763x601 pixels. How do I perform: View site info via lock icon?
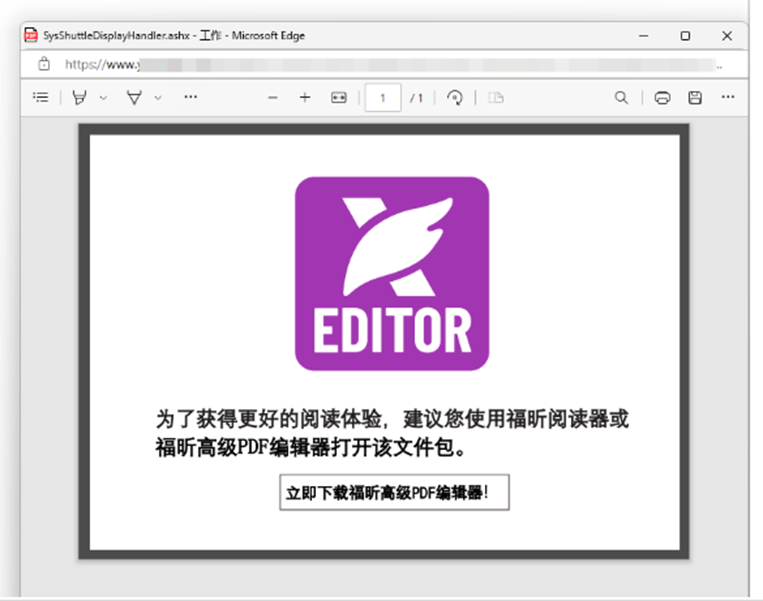pos(44,64)
